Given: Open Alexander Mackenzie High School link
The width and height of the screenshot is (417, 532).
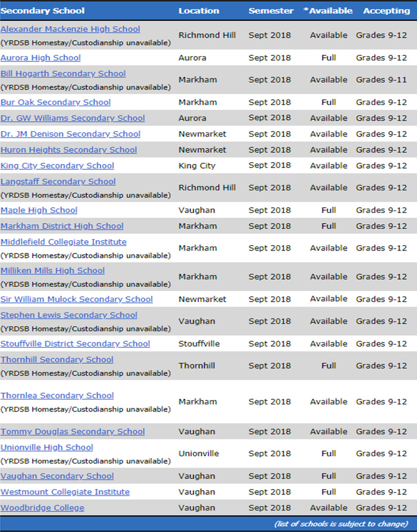Looking at the screenshot, I should [70, 29].
